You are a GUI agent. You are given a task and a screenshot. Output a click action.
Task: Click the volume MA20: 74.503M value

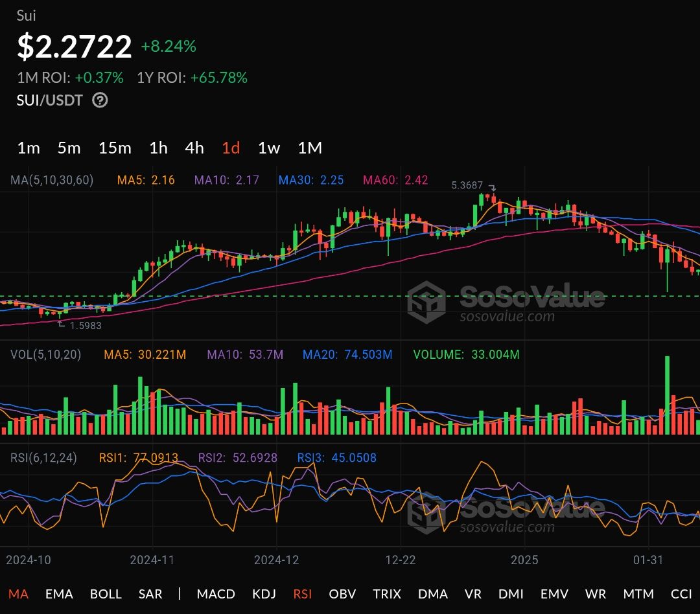tap(347, 354)
